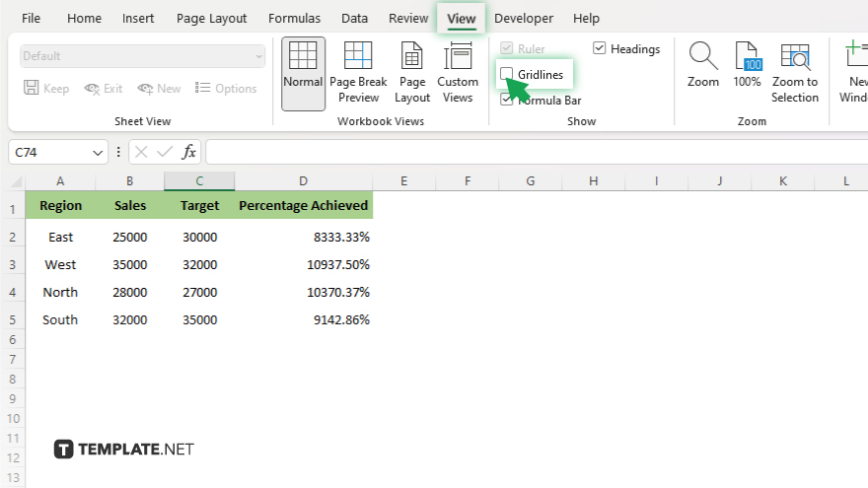Click the Target header cell
The height and width of the screenshot is (488, 868).
199,205
